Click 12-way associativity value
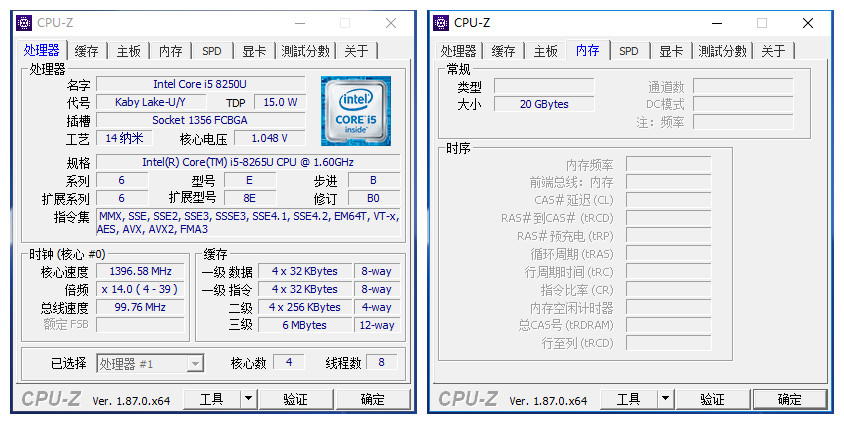This screenshot has height=424, width=844. coord(377,325)
